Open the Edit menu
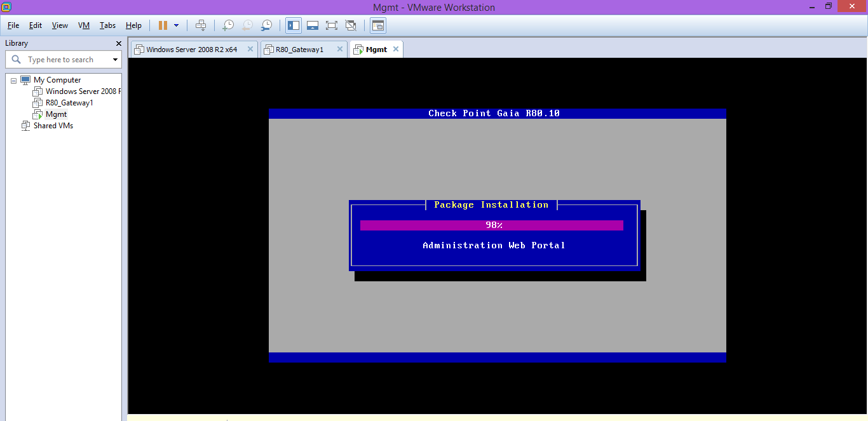This screenshot has width=868, height=421. click(36, 25)
